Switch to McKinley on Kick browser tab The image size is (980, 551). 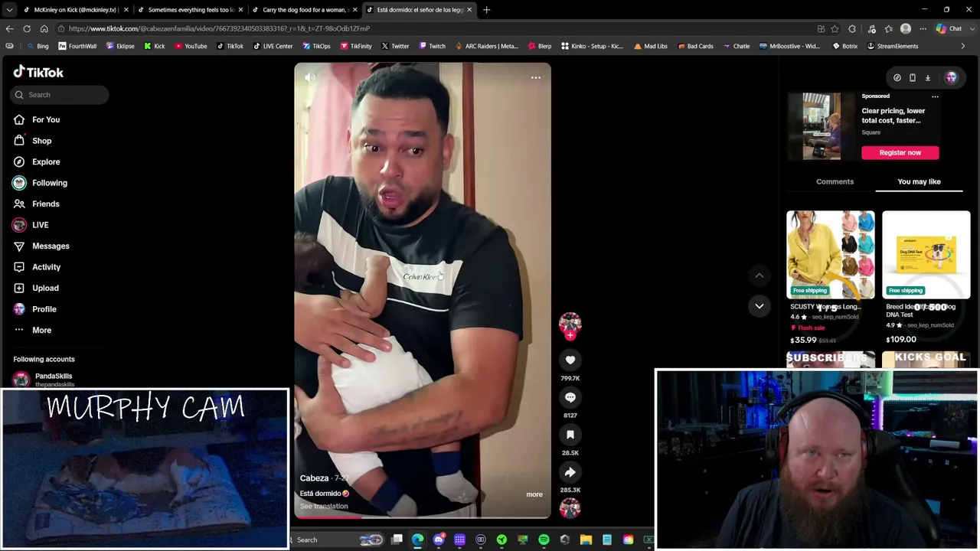click(75, 10)
